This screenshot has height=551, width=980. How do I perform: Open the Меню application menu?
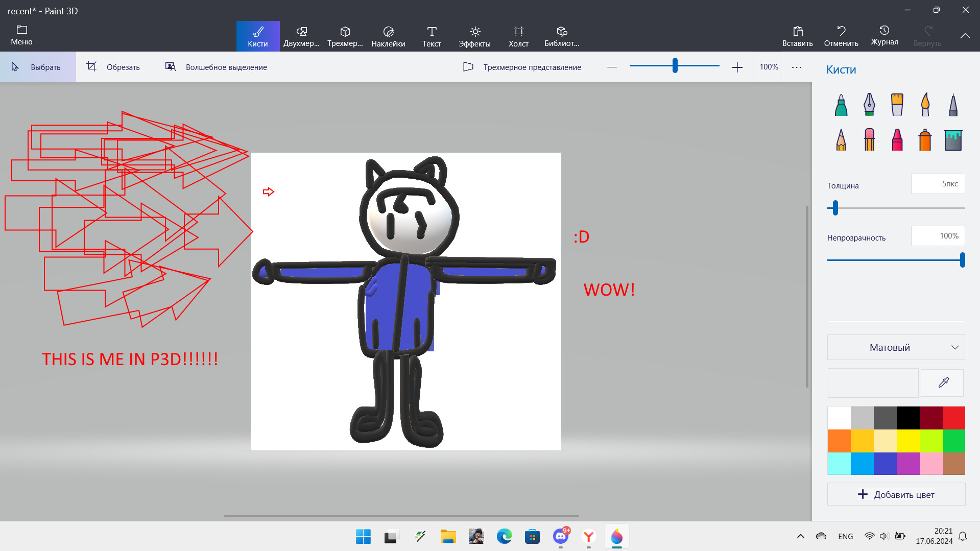click(x=21, y=35)
